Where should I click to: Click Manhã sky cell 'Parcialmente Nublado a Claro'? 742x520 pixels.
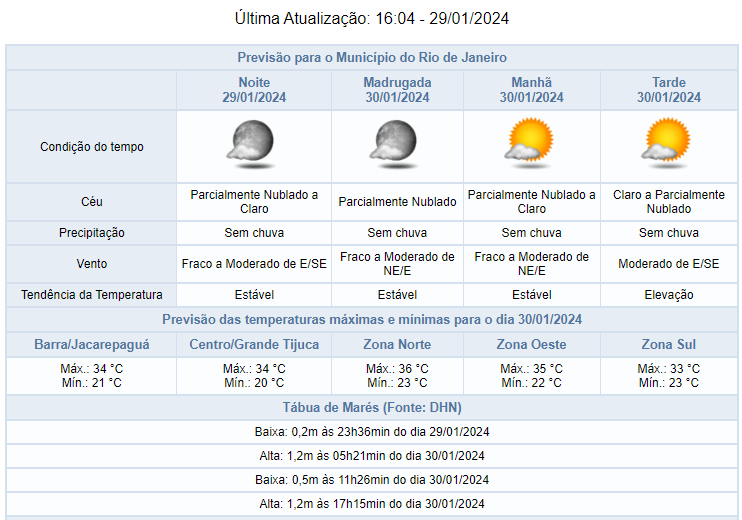[x=531, y=202]
